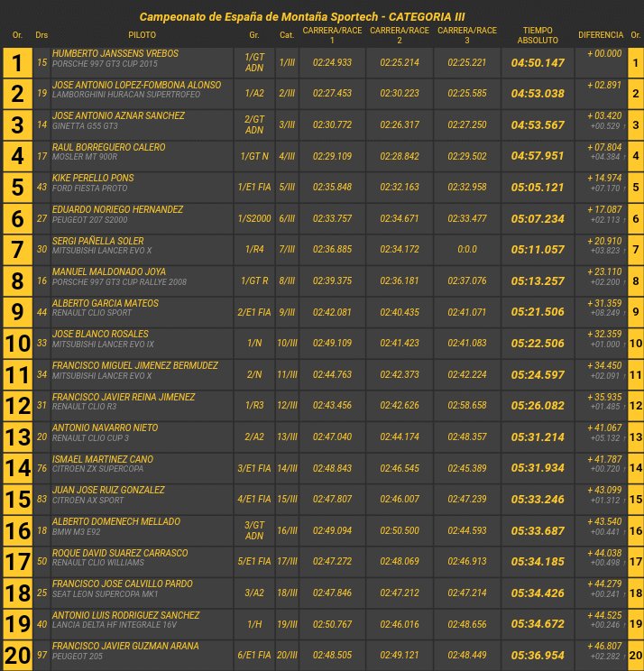Click the Cat. column header
This screenshot has height=671, width=644.
coord(287,35)
